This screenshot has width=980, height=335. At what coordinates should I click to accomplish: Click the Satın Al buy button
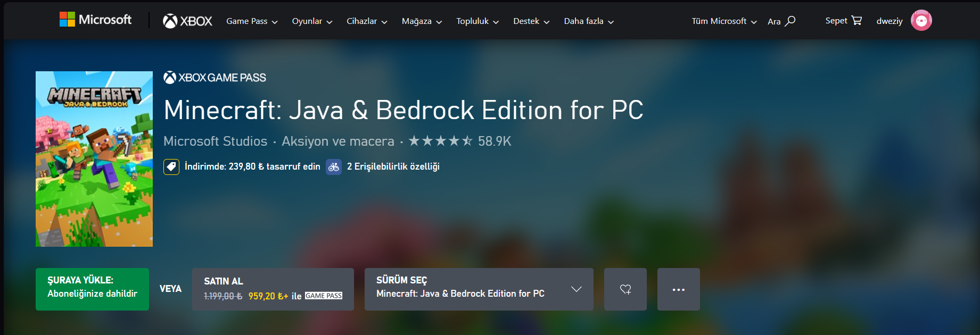(x=273, y=289)
